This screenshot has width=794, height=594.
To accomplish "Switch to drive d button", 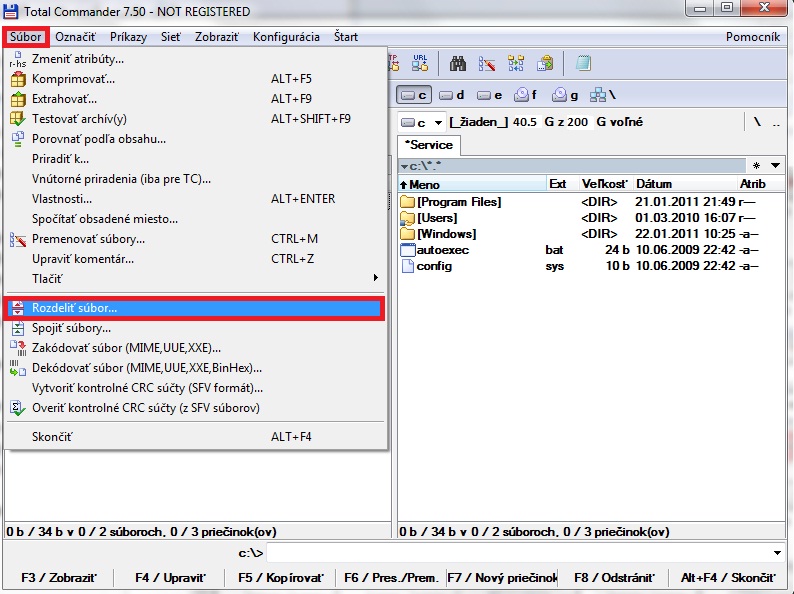I will click(x=452, y=95).
